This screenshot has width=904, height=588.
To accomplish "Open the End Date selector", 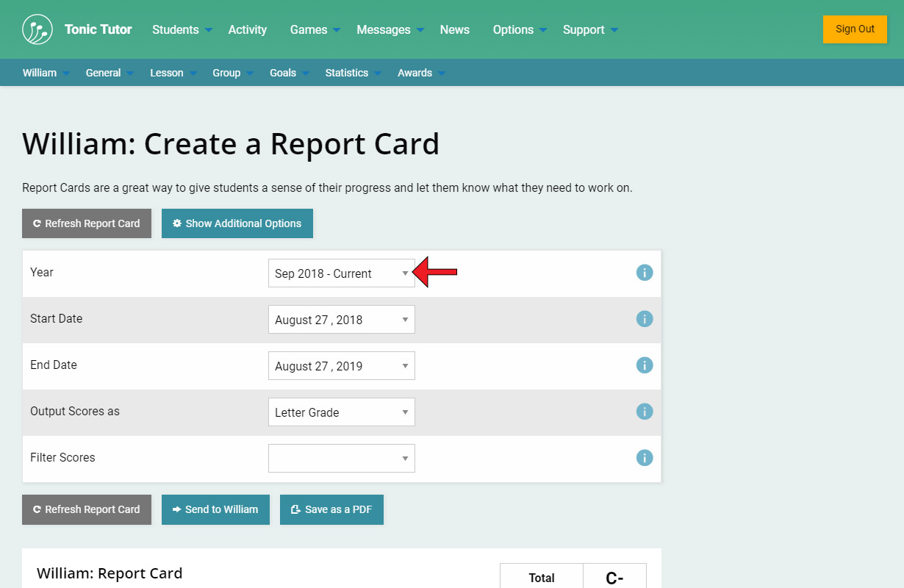I will tap(341, 366).
